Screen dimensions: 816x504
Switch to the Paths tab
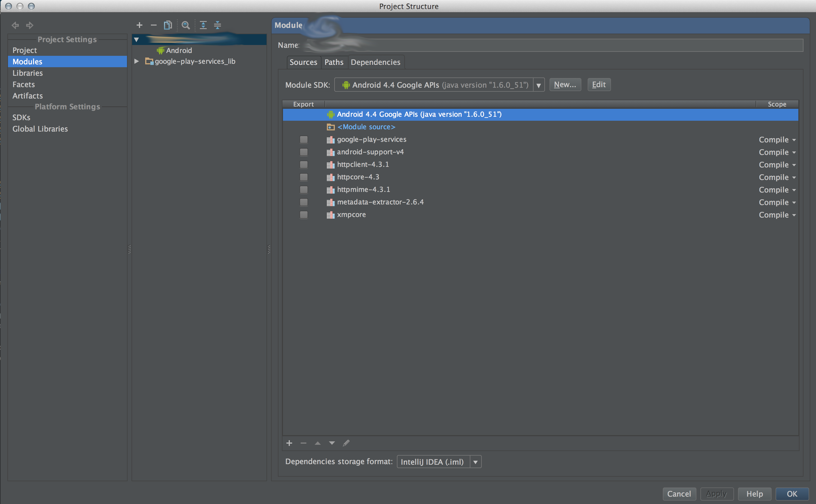pos(334,62)
